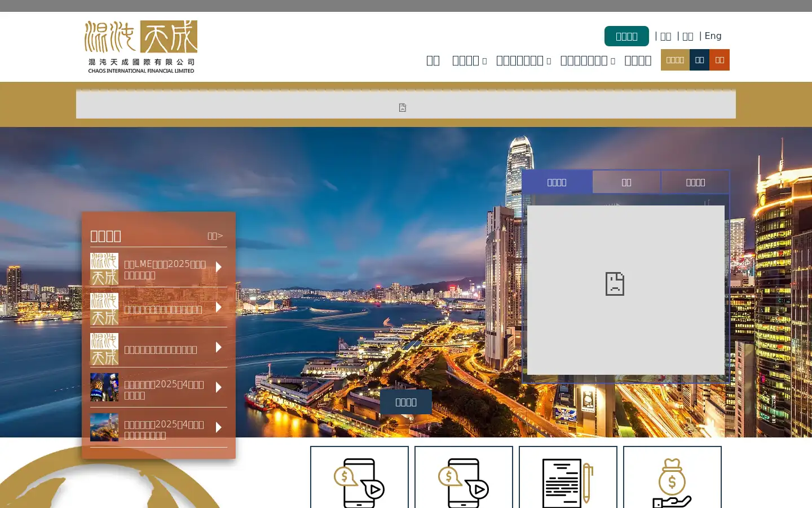The image size is (812, 508).
Task: Open the harbour skyline news thumbnail
Action: point(104,427)
